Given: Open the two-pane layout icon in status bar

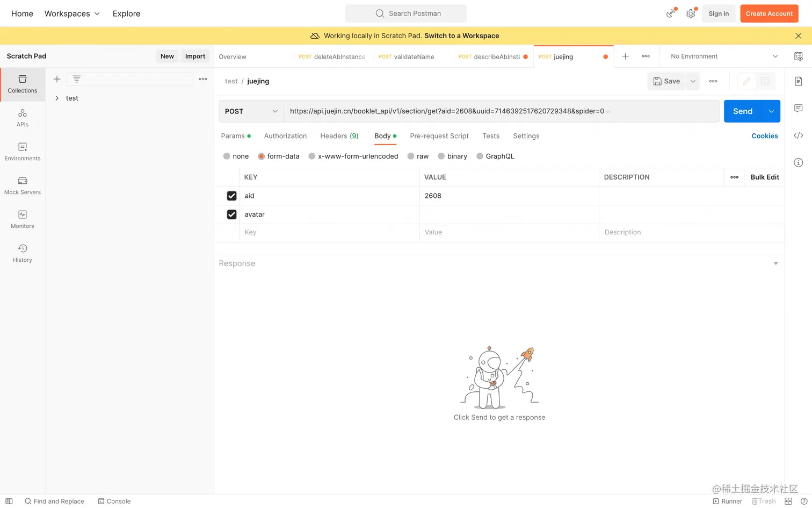Looking at the screenshot, I should pyautogui.click(x=788, y=502).
